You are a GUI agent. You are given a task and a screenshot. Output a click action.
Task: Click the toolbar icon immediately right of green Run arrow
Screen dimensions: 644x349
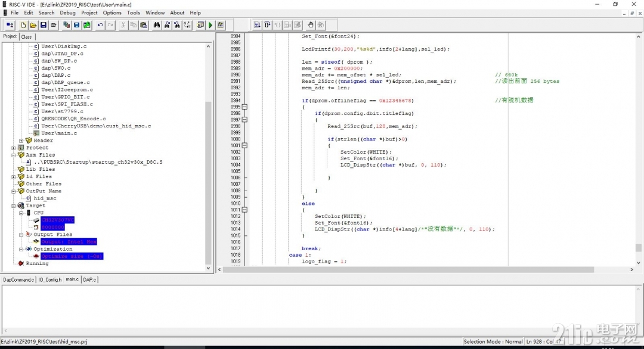click(221, 25)
